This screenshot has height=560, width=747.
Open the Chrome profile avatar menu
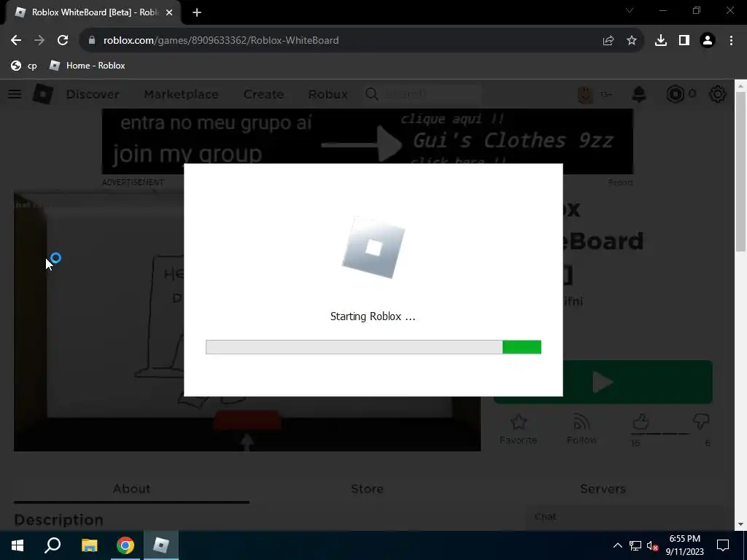pos(708,41)
